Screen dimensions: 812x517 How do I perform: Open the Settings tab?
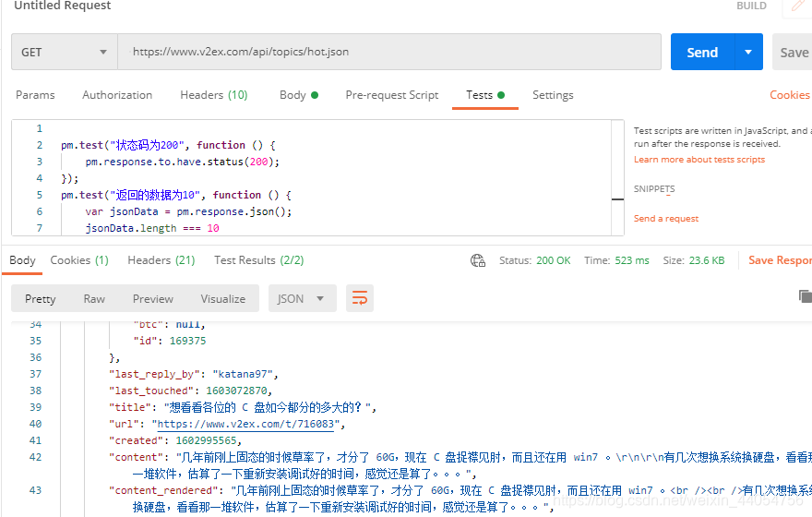[553, 95]
